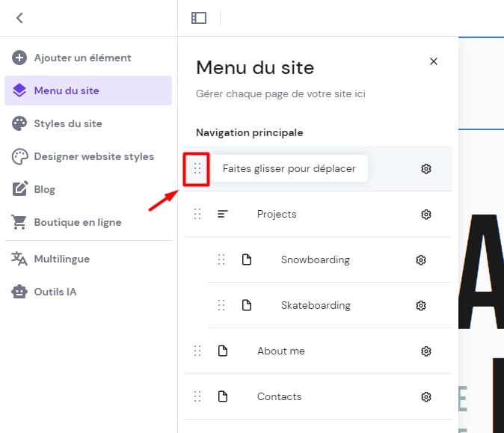
Task: Click the translate icon beside Multilingue
Action: click(19, 259)
